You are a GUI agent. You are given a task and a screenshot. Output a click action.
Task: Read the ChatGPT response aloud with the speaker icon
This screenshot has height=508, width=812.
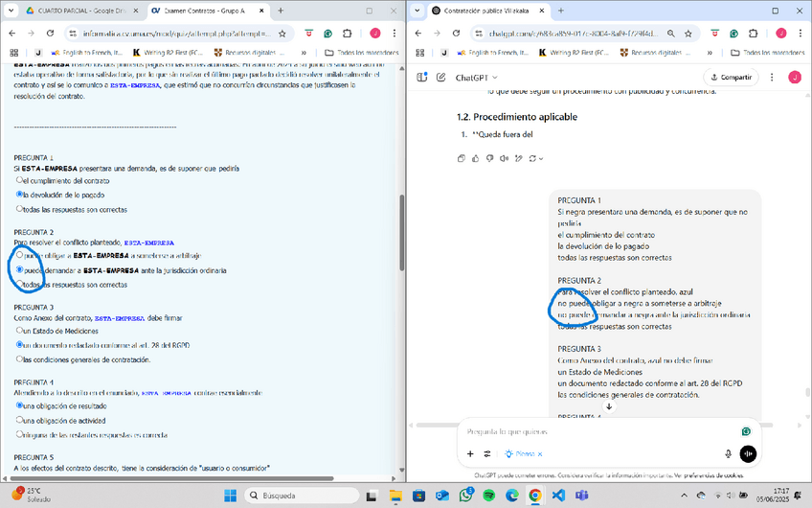(504, 158)
